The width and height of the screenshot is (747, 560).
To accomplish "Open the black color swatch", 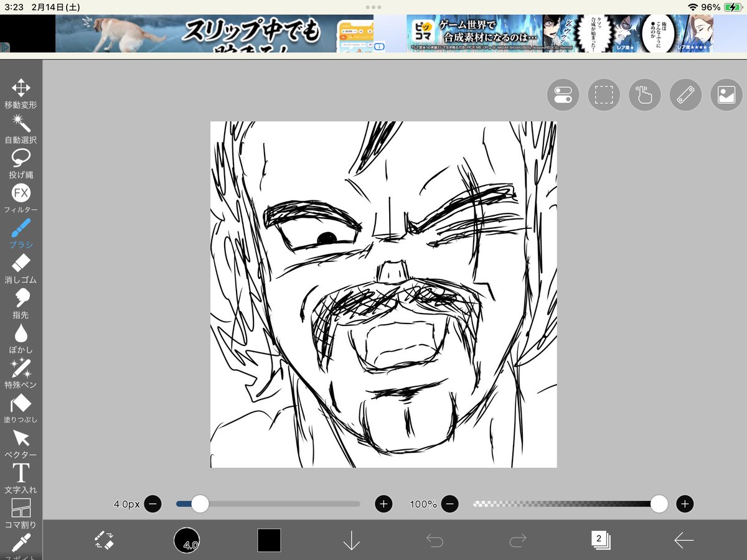I will tap(269, 540).
